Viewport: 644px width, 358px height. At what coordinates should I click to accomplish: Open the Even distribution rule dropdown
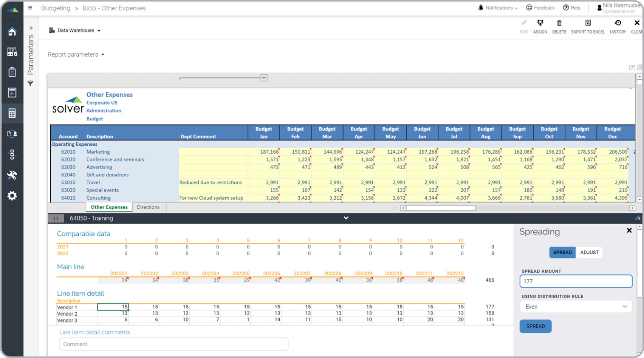coord(576,307)
